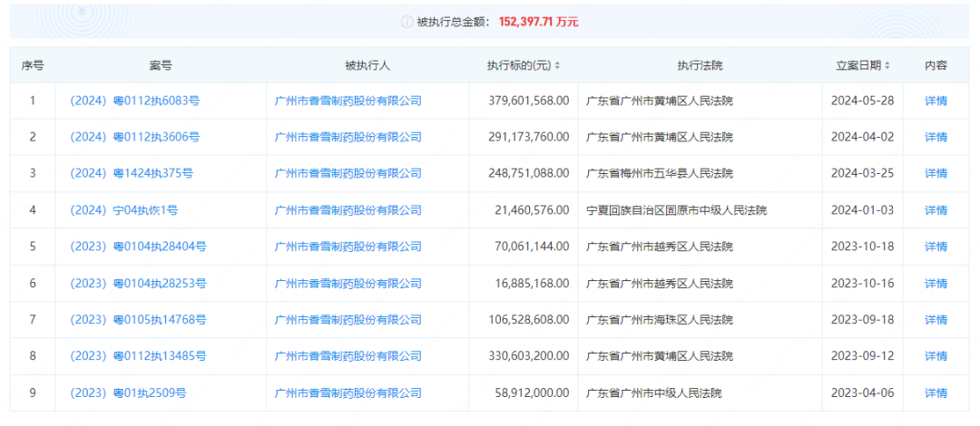View 详情 for the 2023-09-12 case
This screenshot has height=426, width=980.
coord(936,356)
